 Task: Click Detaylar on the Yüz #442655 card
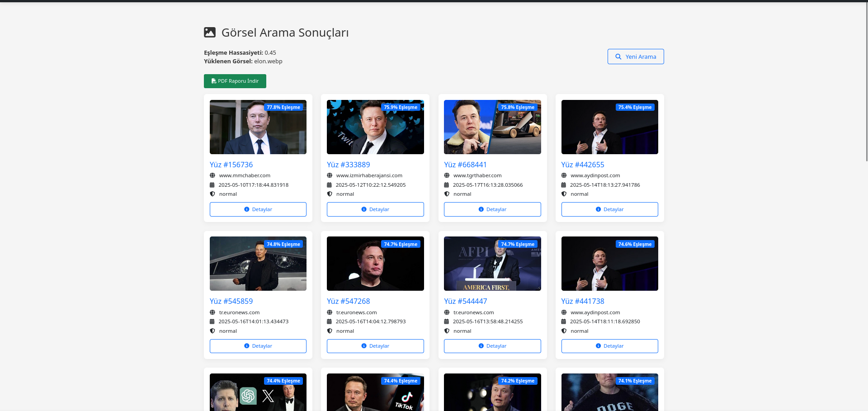609,209
